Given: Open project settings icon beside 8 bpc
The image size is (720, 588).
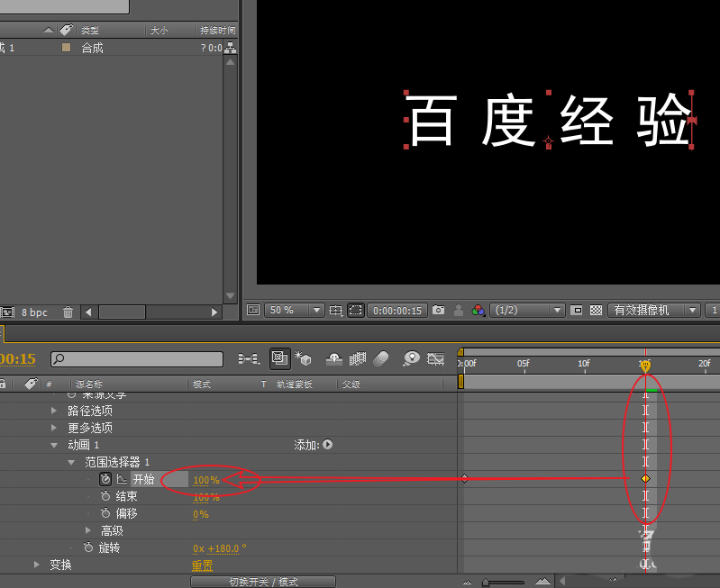Looking at the screenshot, I should [7, 312].
